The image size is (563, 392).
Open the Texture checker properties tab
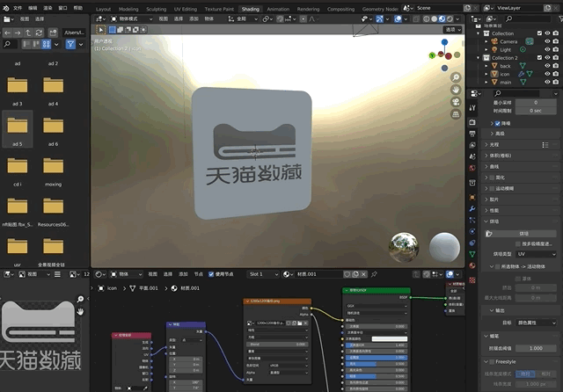click(x=472, y=279)
